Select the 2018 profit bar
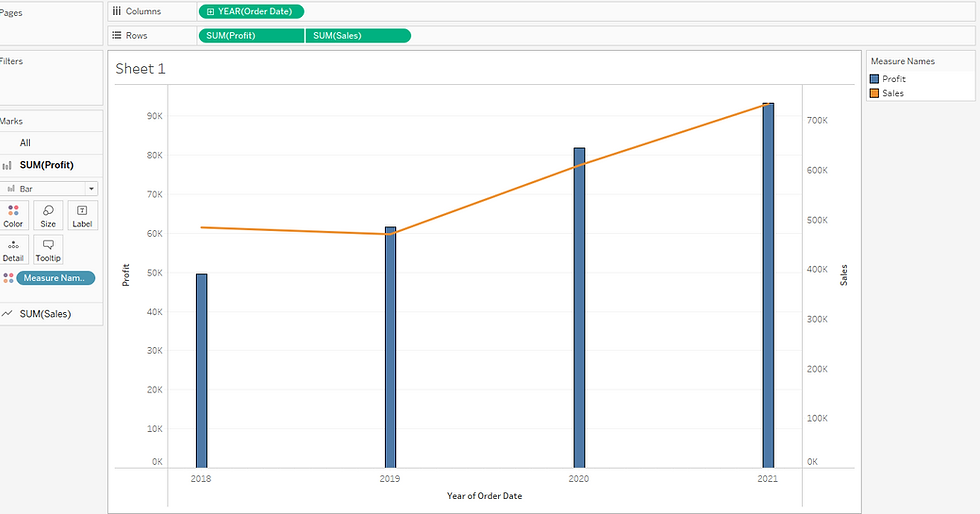This screenshot has height=514, width=980. (x=201, y=371)
